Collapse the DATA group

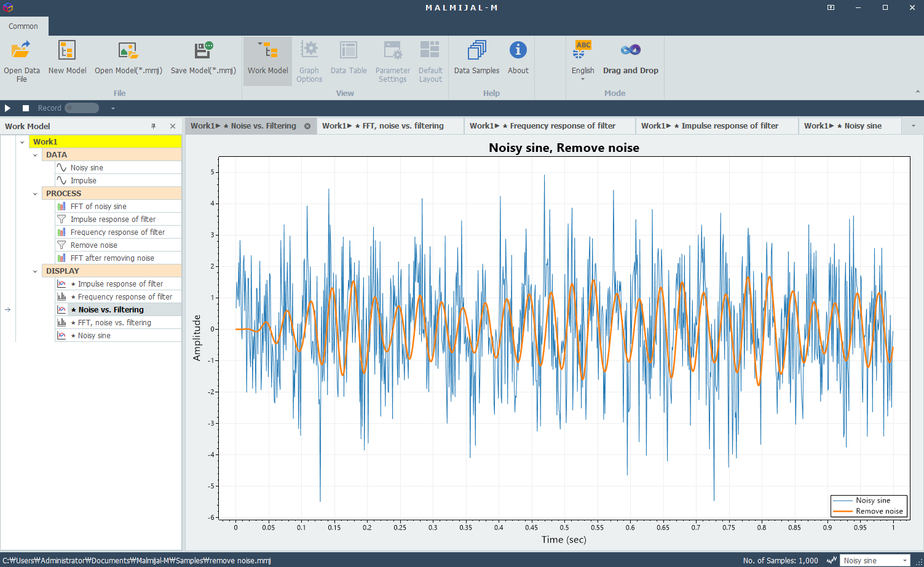(x=35, y=155)
